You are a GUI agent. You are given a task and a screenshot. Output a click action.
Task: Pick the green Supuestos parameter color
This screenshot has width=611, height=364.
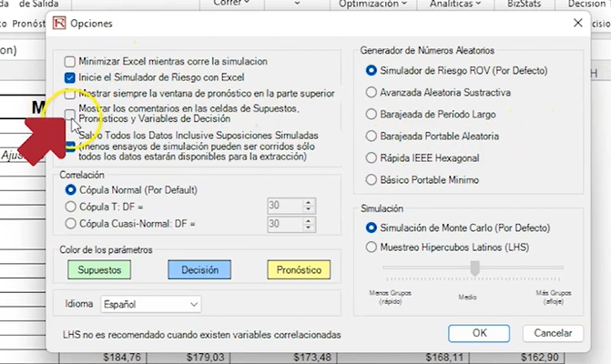[x=99, y=269]
